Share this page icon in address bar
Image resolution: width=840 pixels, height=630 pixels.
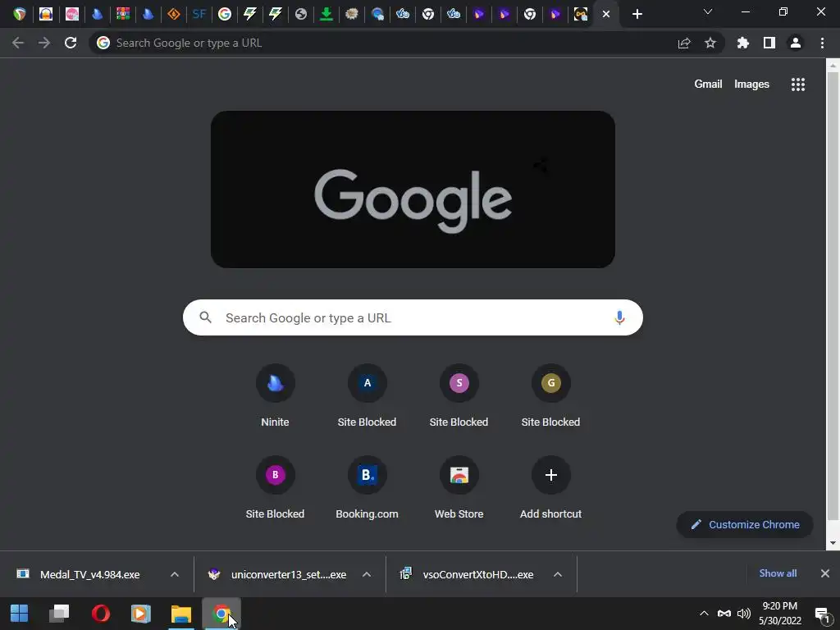tap(684, 43)
